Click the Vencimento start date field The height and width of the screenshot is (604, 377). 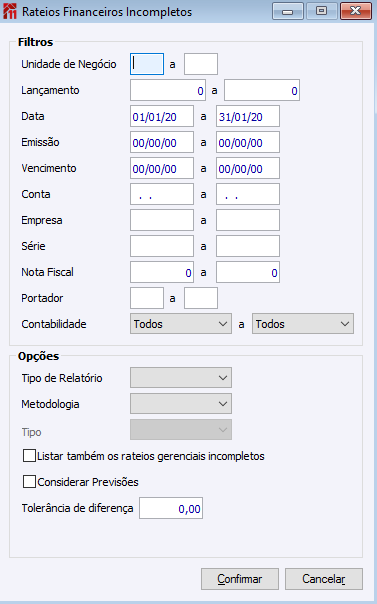[x=162, y=168]
